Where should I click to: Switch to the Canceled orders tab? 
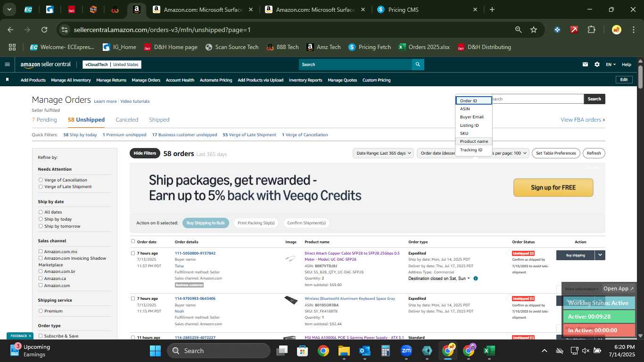[127, 120]
